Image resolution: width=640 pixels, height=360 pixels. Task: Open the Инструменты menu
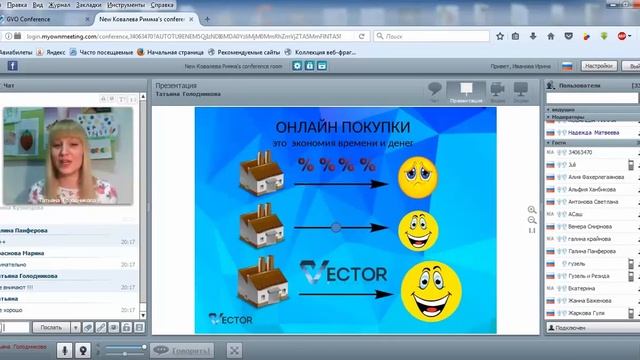pyautogui.click(x=126, y=5)
